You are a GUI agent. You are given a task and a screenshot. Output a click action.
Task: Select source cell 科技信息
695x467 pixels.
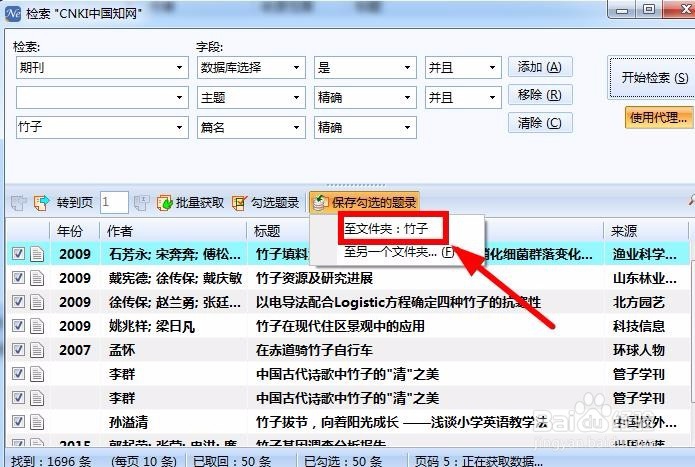pyautogui.click(x=639, y=326)
